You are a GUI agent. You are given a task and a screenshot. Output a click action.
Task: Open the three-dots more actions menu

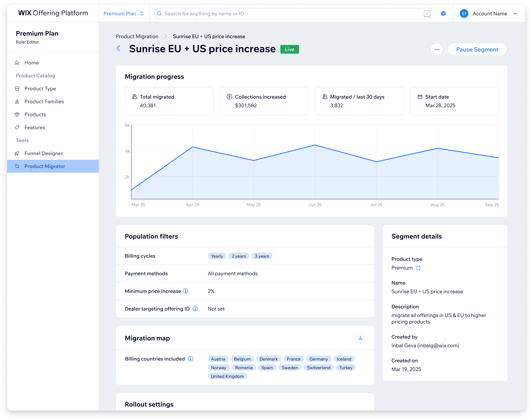[x=437, y=49]
